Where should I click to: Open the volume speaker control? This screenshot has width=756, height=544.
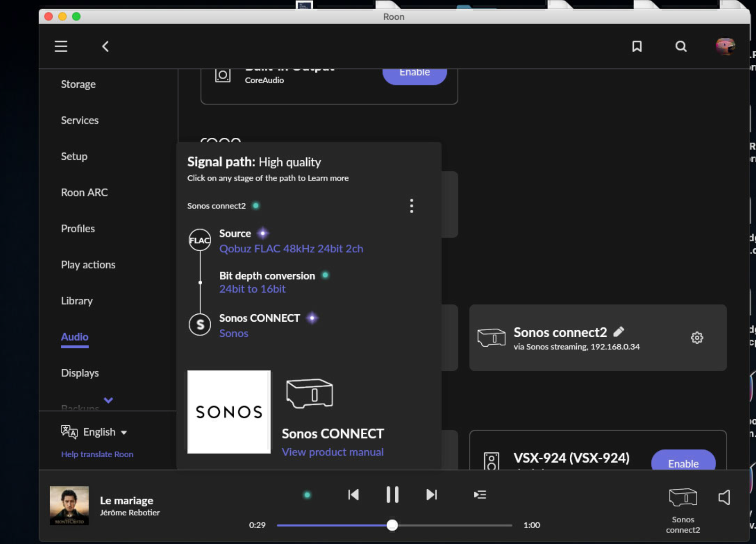click(x=724, y=497)
